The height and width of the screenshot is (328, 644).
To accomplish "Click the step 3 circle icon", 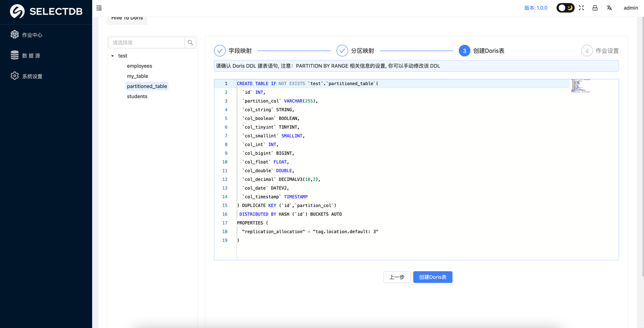I will coord(464,50).
